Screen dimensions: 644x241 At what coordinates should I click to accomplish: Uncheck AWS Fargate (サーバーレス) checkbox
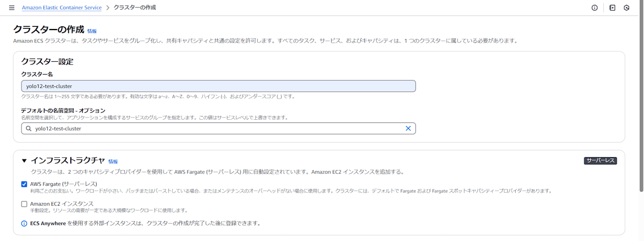(x=24, y=184)
